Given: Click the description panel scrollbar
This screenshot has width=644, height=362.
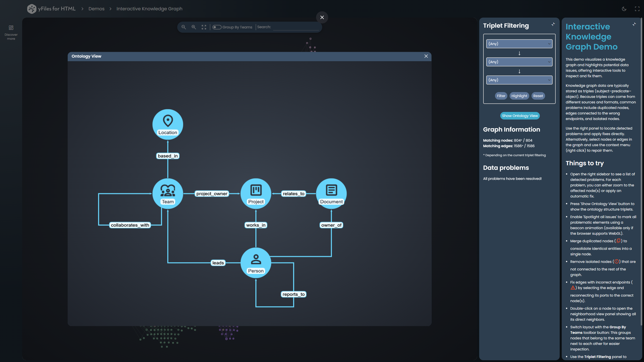Looking at the screenshot, I should (x=641, y=171).
